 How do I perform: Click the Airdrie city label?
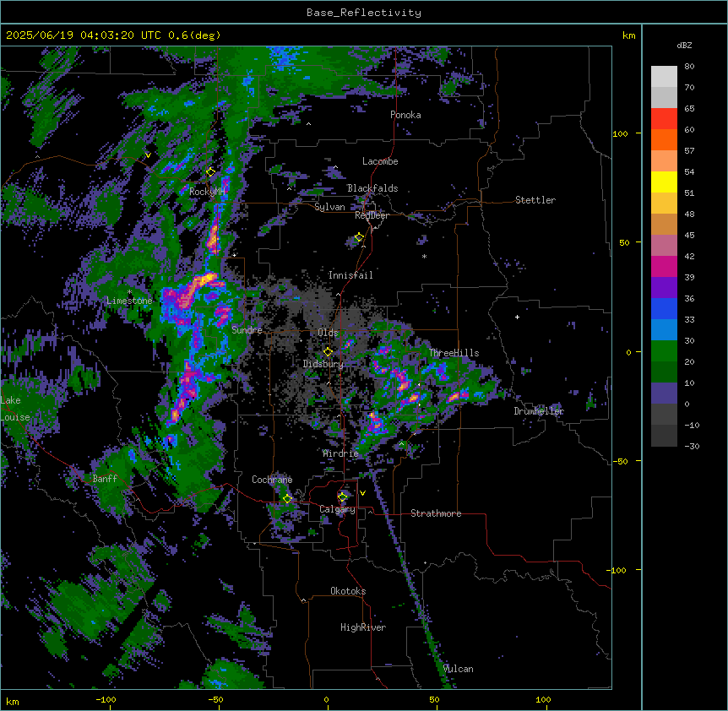340,453
